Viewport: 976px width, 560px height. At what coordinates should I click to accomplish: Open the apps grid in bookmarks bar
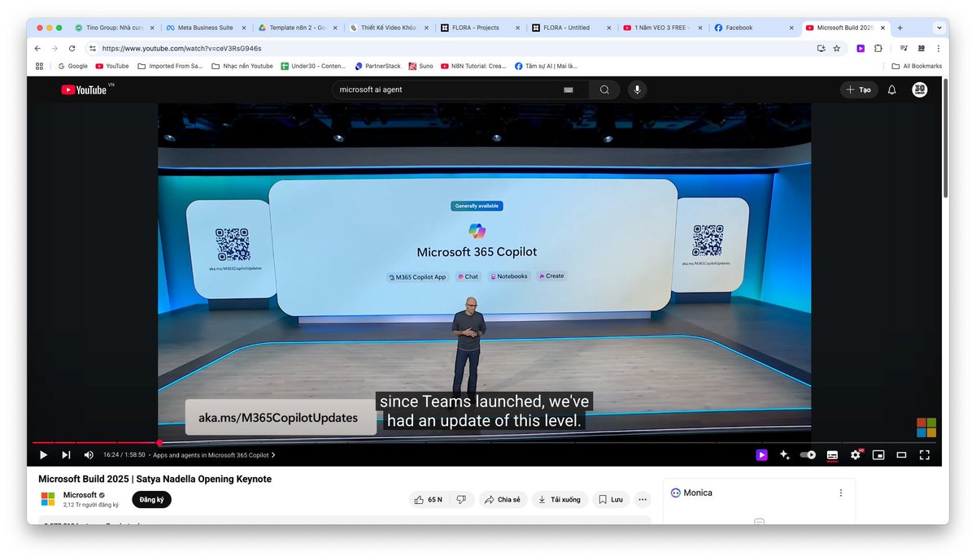click(39, 66)
